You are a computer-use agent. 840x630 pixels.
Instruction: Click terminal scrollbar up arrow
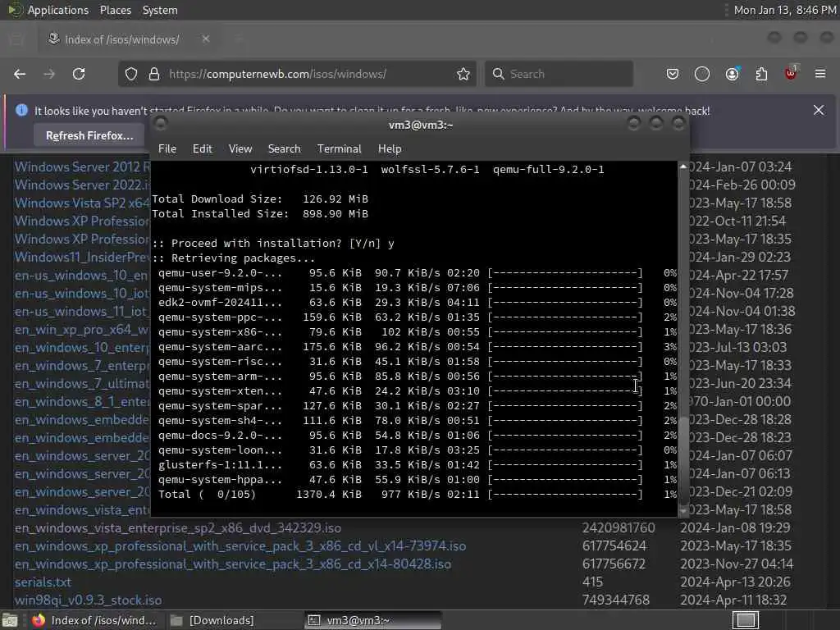683,167
